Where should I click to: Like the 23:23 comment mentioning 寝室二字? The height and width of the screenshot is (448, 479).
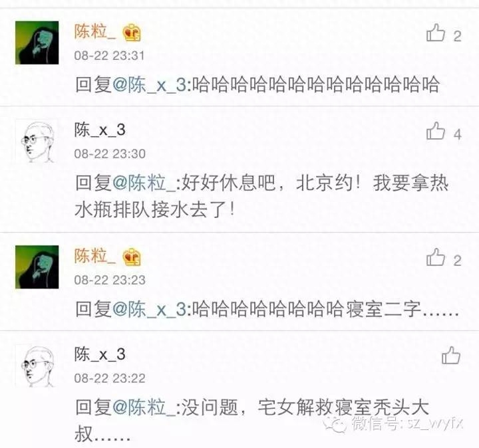coord(436,257)
